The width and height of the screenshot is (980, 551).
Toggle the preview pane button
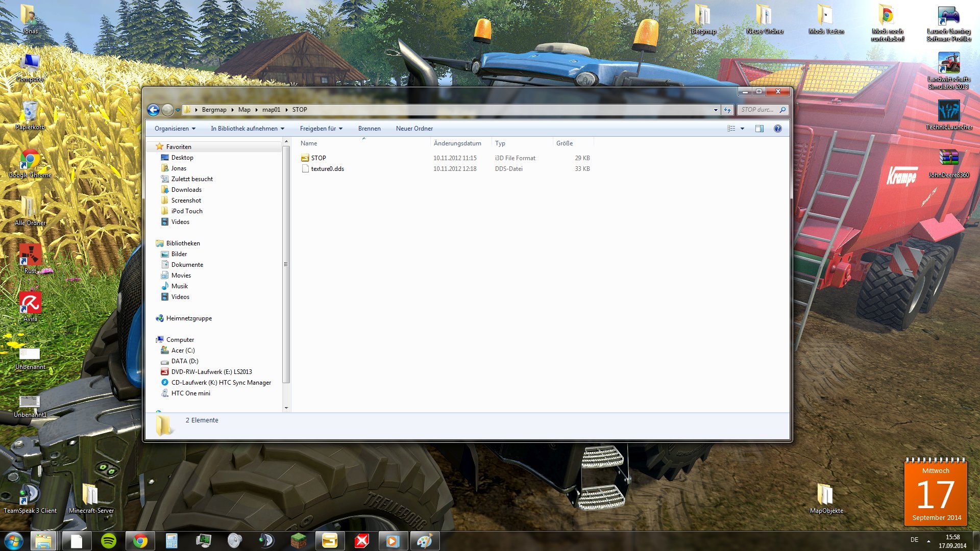[759, 129]
